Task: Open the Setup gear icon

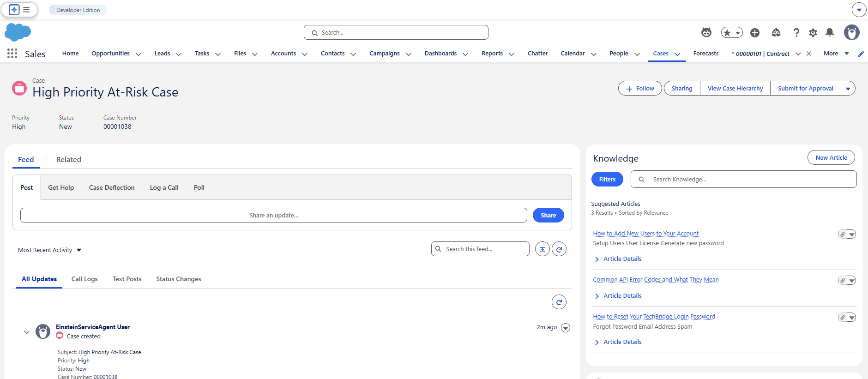Action: tap(813, 32)
